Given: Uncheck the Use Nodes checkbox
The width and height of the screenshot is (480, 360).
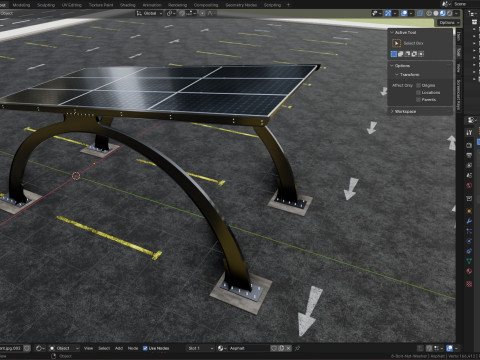Looking at the screenshot, I should pos(145,348).
